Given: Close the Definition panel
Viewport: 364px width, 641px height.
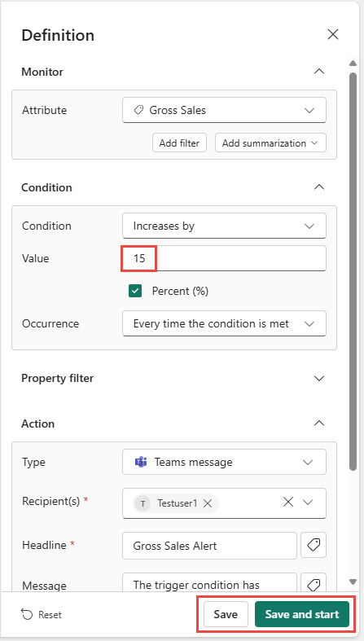Looking at the screenshot, I should 333,35.
